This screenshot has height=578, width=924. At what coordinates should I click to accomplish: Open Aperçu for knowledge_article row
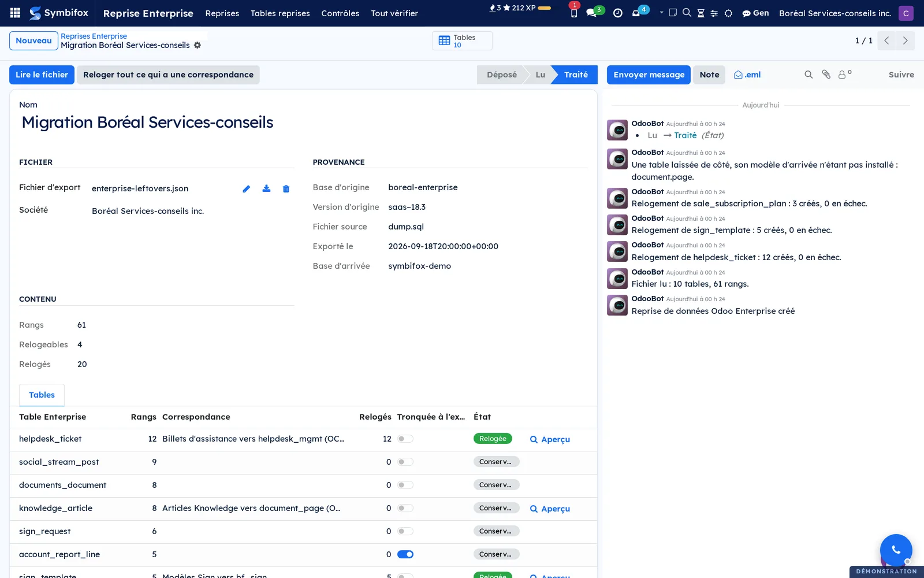[x=550, y=509]
